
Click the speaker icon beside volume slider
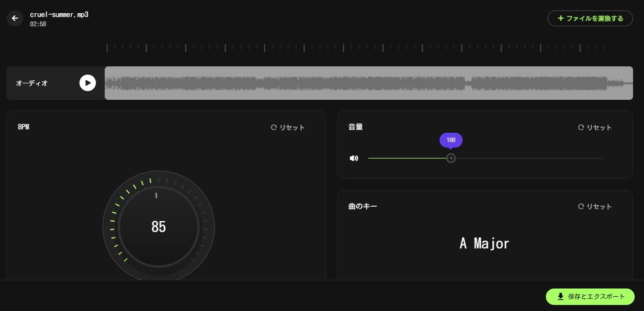(x=354, y=159)
